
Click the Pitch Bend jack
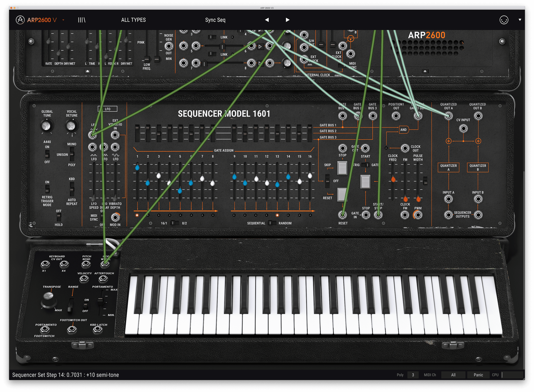coord(86,264)
